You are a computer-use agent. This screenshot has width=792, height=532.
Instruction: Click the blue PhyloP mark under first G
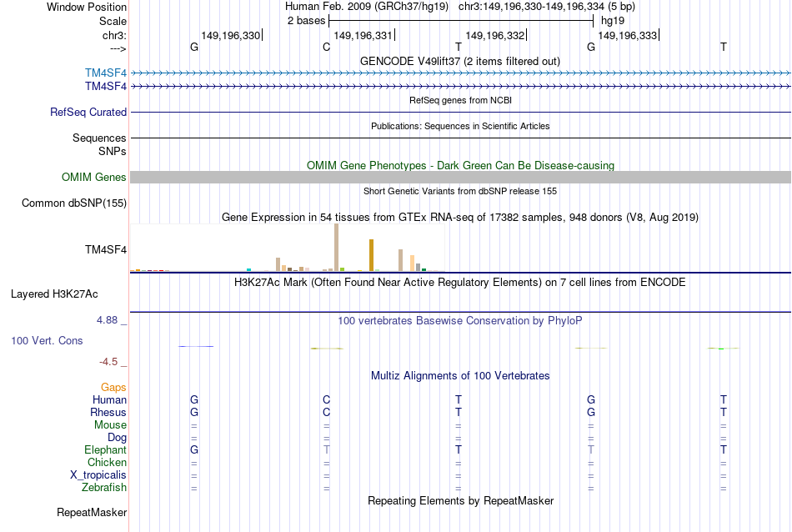[196, 346]
